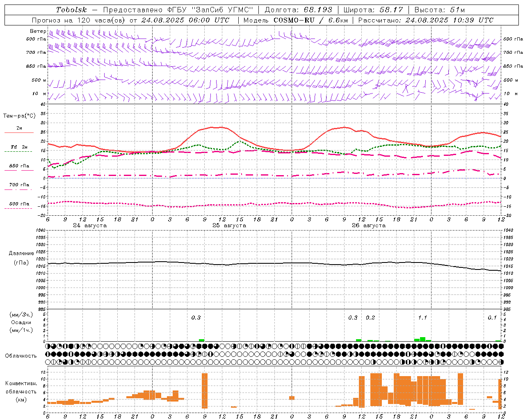Click the 10 м wind level label on the left
The image size is (525, 420).
click(x=40, y=94)
